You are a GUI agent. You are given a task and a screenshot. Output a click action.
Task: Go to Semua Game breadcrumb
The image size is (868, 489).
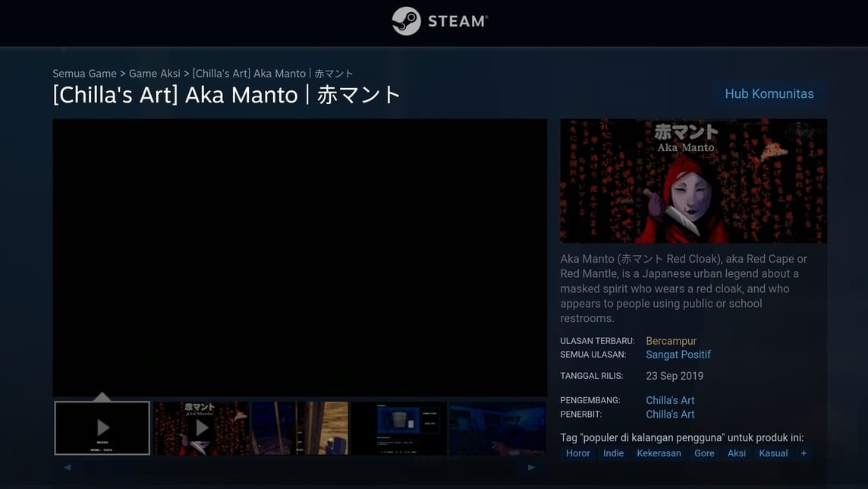84,74
